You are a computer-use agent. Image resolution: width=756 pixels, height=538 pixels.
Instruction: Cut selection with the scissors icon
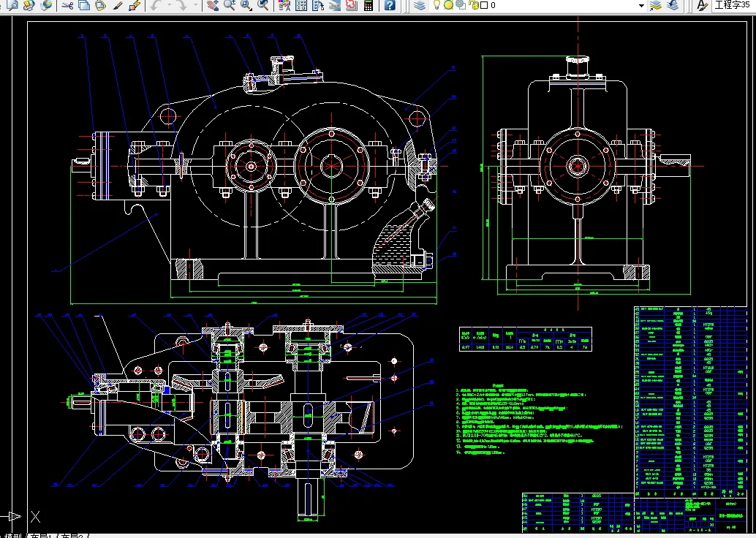pyautogui.click(x=67, y=5)
